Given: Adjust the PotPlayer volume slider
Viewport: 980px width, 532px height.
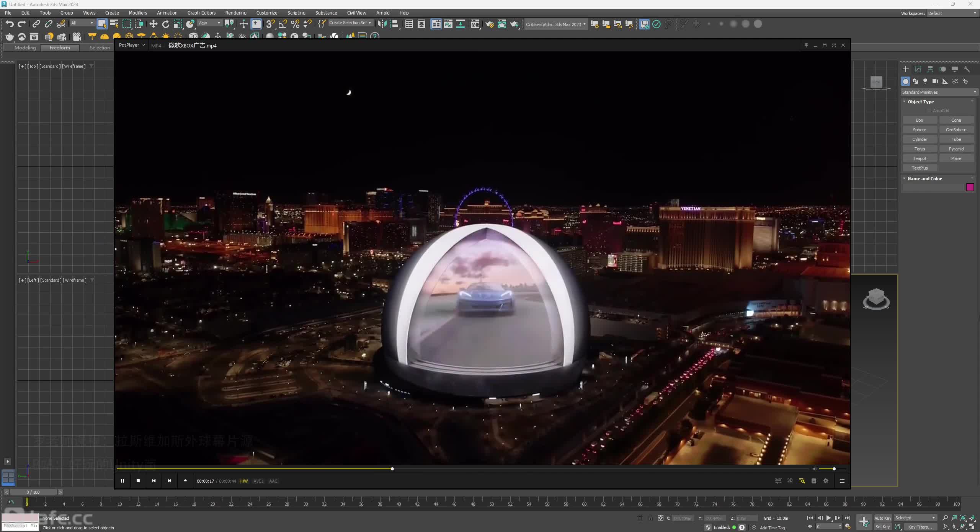Looking at the screenshot, I should (x=832, y=468).
